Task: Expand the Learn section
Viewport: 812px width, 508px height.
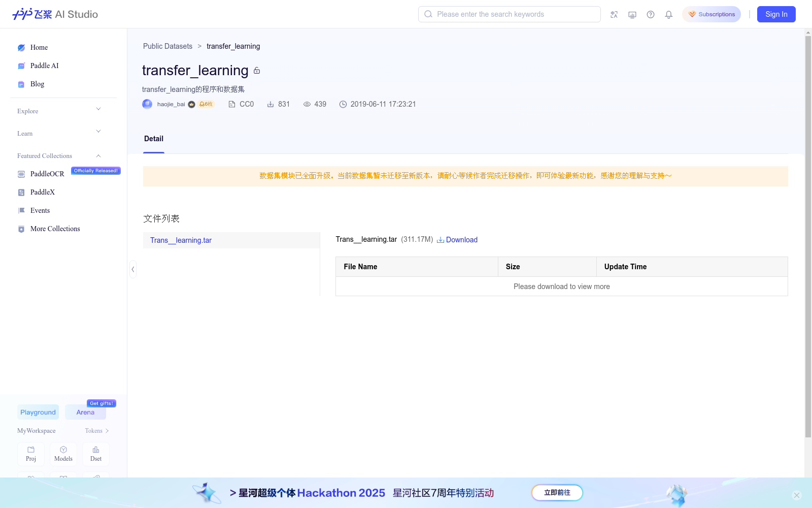Action: pos(98,132)
